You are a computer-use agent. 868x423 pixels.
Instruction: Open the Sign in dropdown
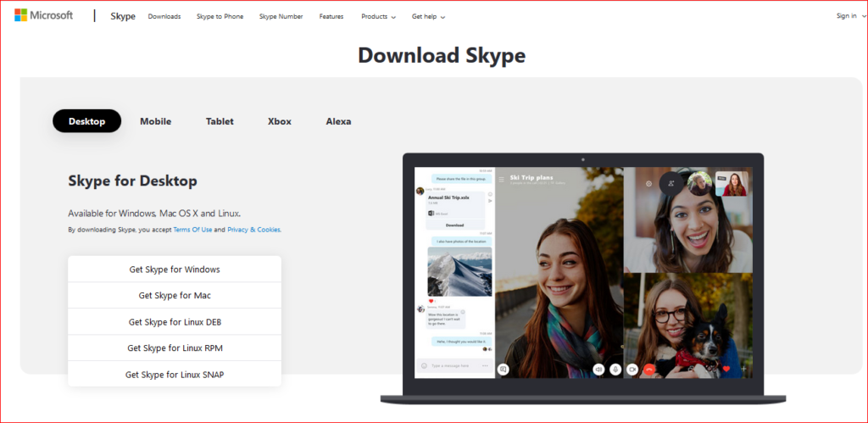[x=851, y=16]
